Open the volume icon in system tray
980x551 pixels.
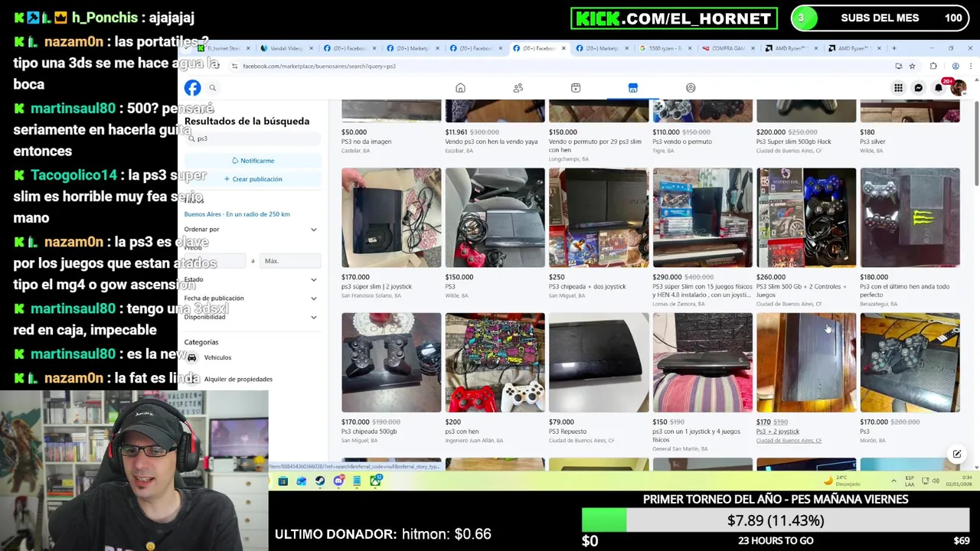coord(935,481)
